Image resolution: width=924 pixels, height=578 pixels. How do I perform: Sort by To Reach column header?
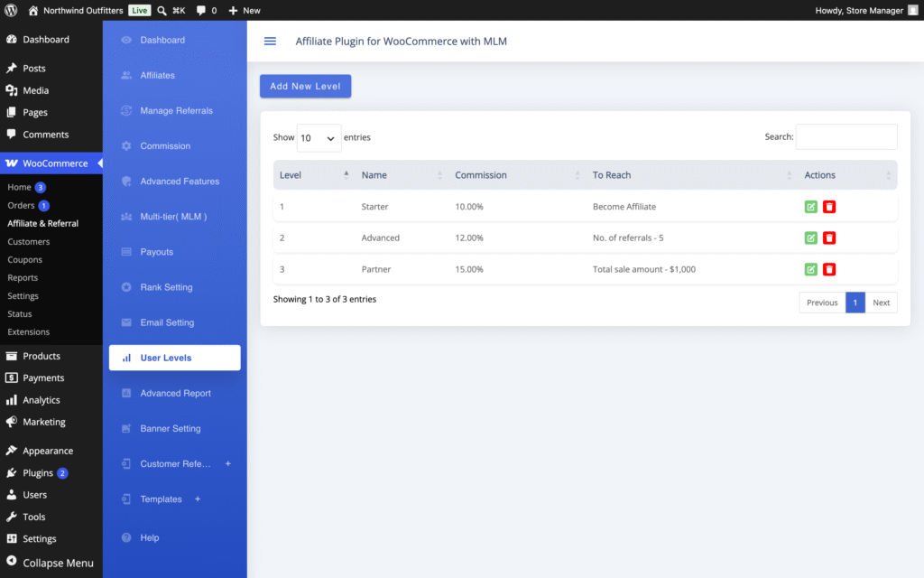(692, 175)
